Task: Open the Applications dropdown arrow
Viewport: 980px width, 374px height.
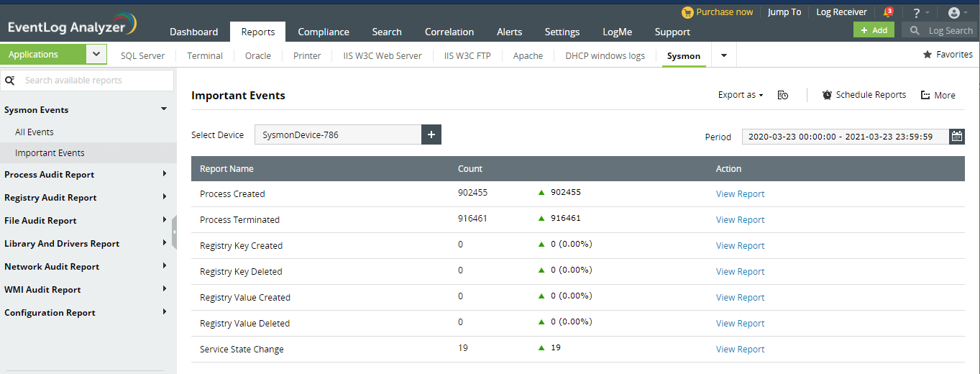Action: tap(96, 54)
